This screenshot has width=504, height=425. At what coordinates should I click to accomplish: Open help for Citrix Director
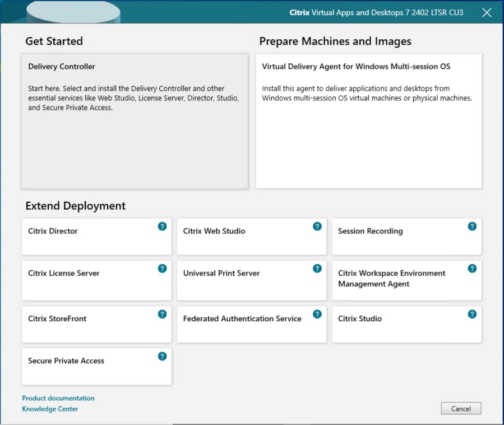tap(163, 227)
